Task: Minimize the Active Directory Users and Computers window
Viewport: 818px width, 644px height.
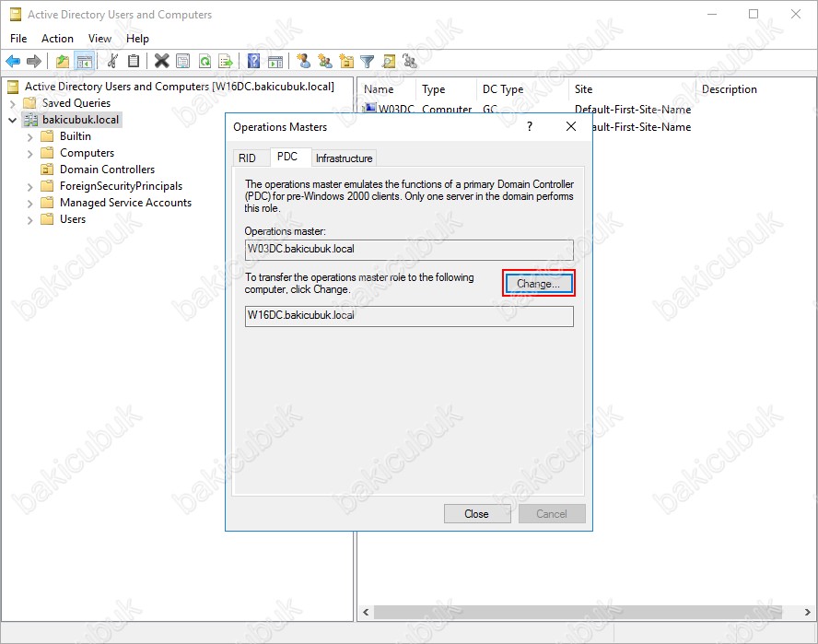Action: (x=712, y=14)
